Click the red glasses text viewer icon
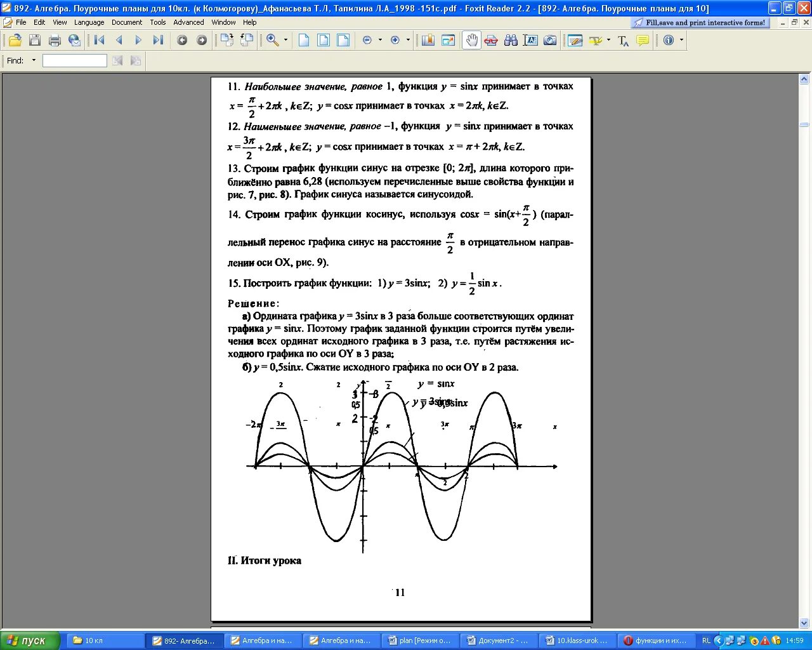The height and width of the screenshot is (650, 812). point(491,40)
